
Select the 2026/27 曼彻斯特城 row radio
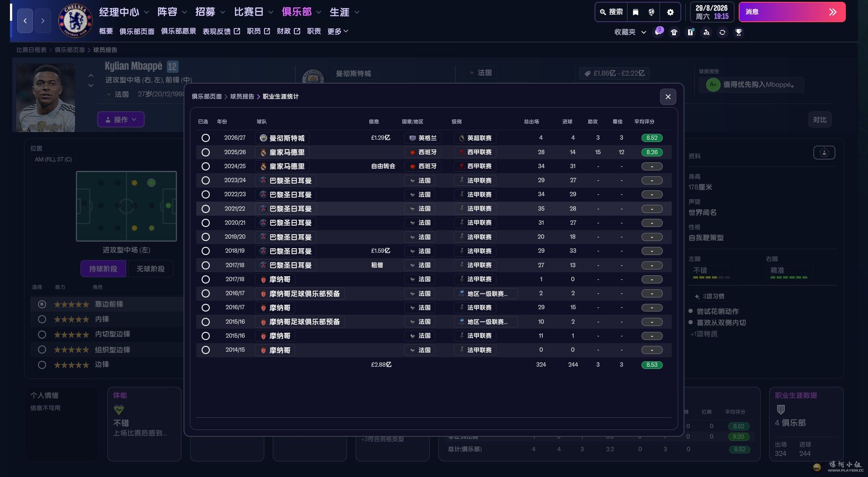(x=205, y=138)
